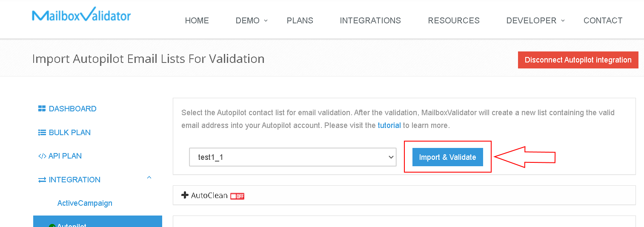Click the MailboxValidator logo
Image resolution: width=644 pixels, height=227 pixels.
tap(81, 16)
